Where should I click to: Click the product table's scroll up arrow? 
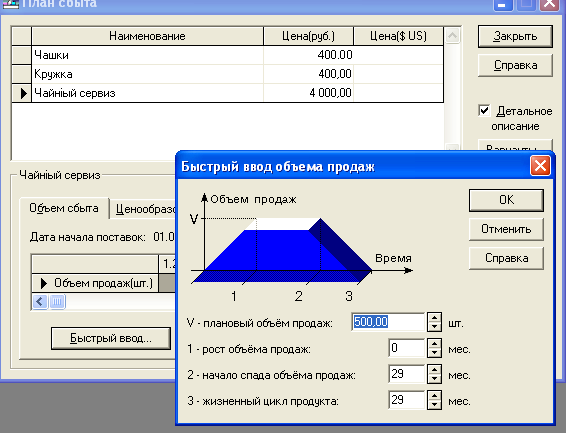[452, 35]
